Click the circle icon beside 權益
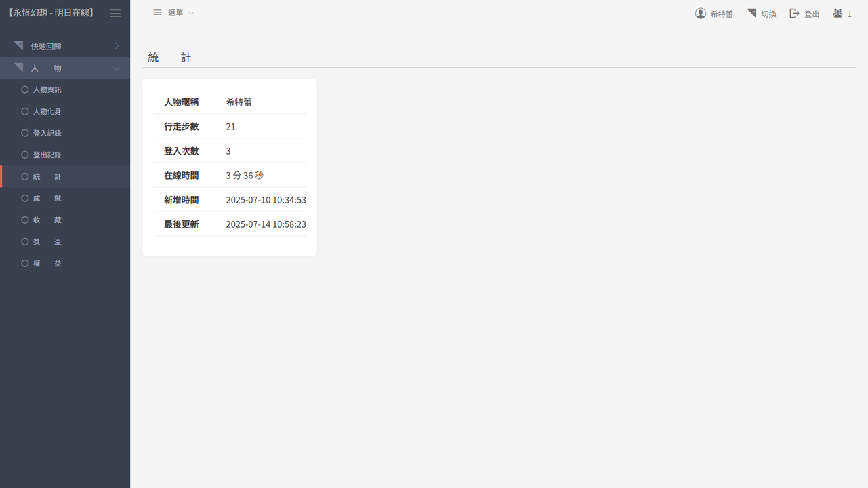Viewport: 868px width, 488px height. [25, 263]
